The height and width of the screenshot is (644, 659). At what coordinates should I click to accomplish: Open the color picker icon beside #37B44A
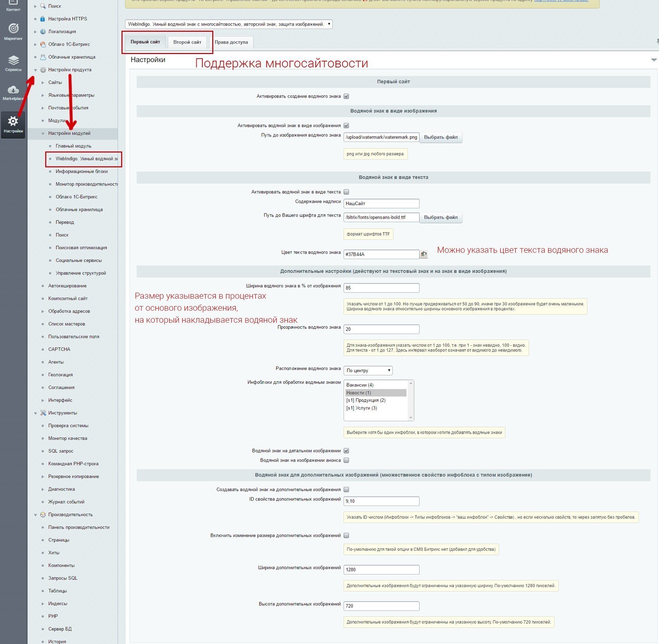coord(423,254)
